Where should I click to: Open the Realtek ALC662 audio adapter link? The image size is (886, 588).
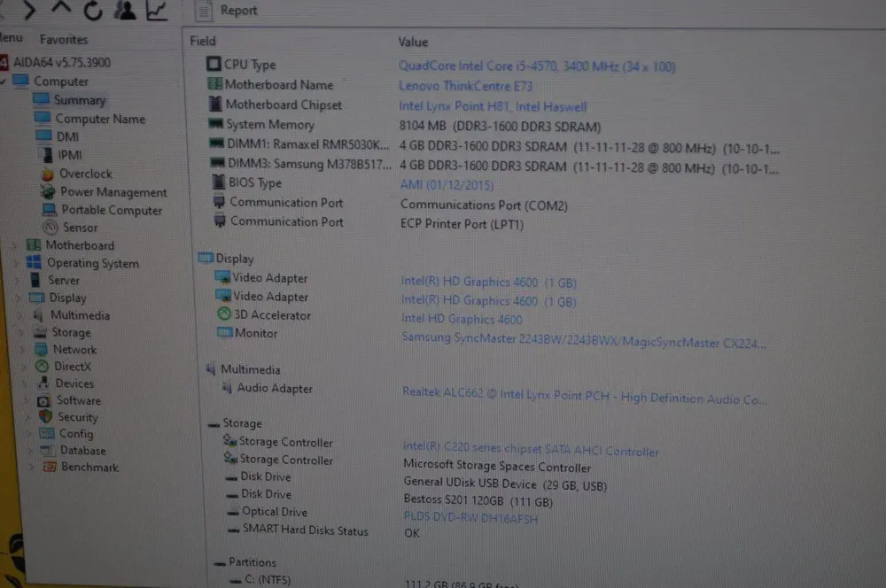point(584,398)
